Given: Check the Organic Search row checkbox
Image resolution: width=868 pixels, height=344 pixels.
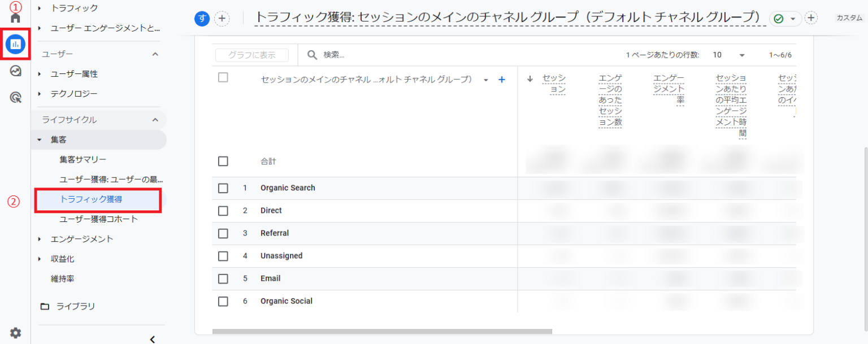Looking at the screenshot, I should (223, 188).
